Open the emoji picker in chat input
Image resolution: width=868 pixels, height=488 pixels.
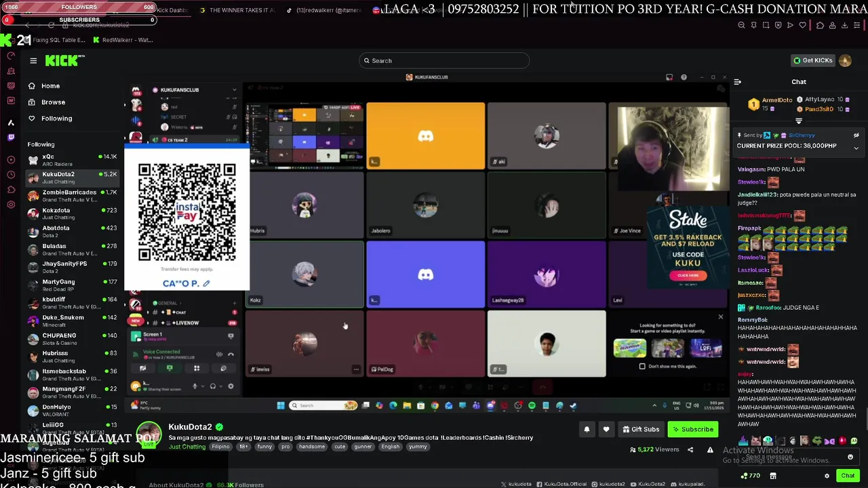[850, 457]
